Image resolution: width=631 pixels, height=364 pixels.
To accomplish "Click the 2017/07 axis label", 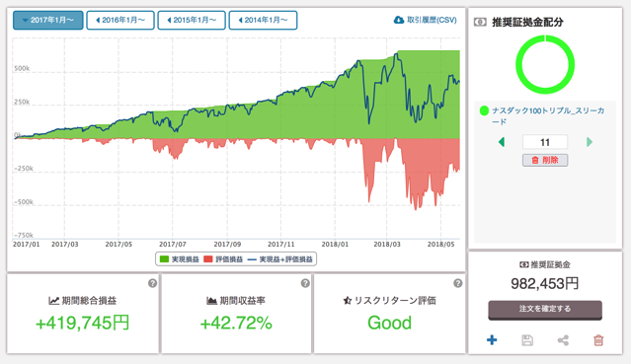I will click(x=173, y=244).
